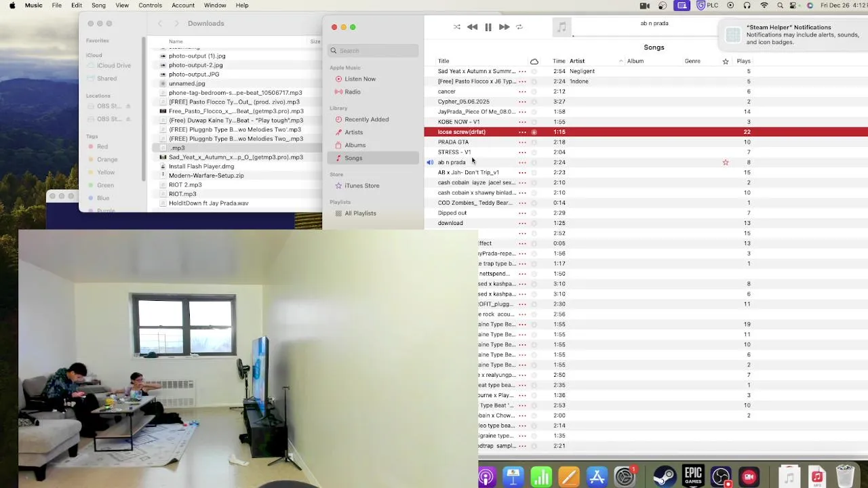Open iTunes Store in sidebar
Viewport: 868px width, 488px height.
(361, 186)
